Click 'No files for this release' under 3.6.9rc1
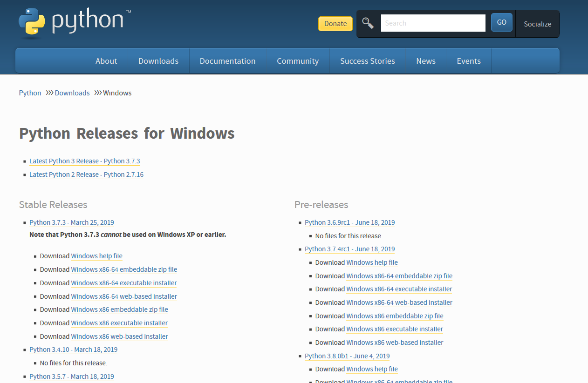Viewport: 588px width, 383px height. (x=349, y=236)
